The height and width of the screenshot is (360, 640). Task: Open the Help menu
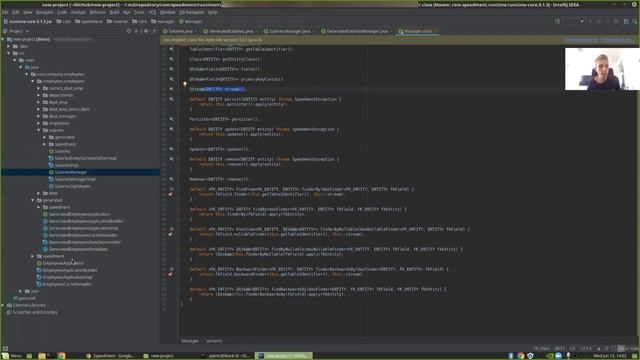[x=212, y=12]
